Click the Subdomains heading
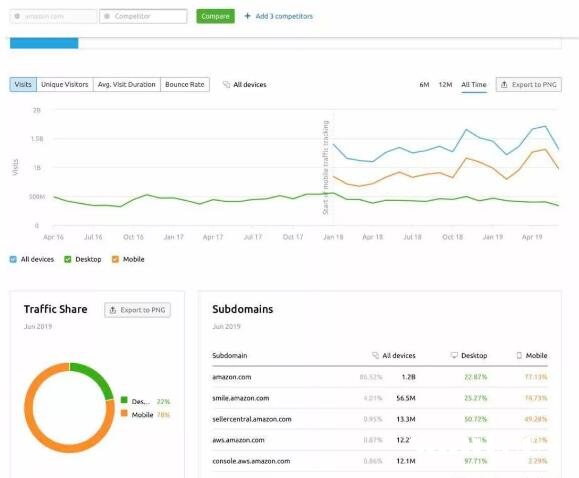The width and height of the screenshot is (579, 478). pos(243,309)
